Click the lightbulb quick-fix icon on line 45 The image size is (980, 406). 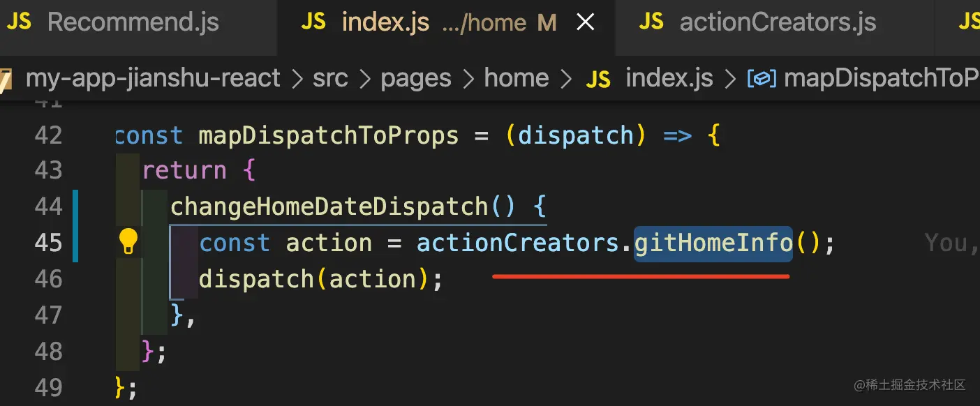(128, 241)
